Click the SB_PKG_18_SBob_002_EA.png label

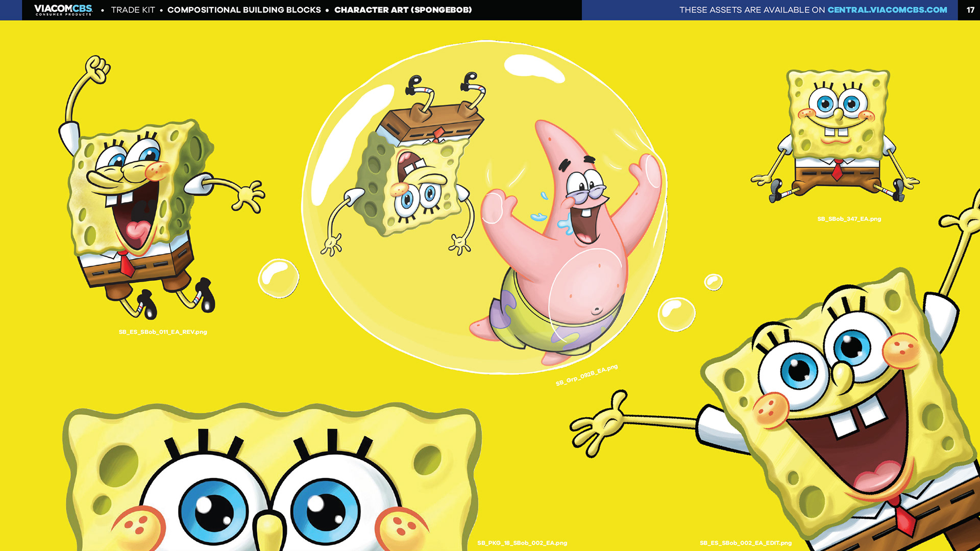522,543
